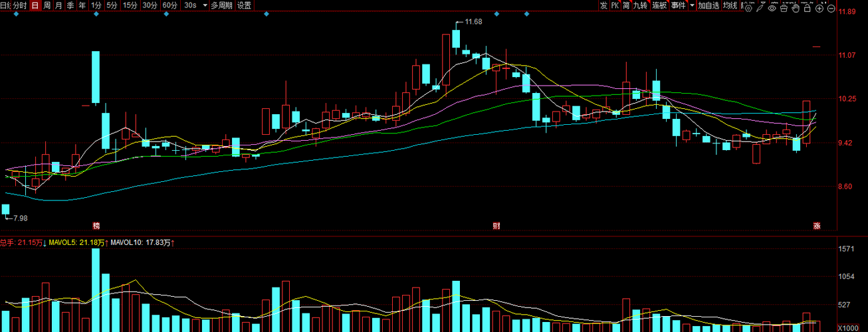Viewport: 868px width, 332px height.
Task: Click blue diamond marker below 1分
Action: (x=96, y=13)
